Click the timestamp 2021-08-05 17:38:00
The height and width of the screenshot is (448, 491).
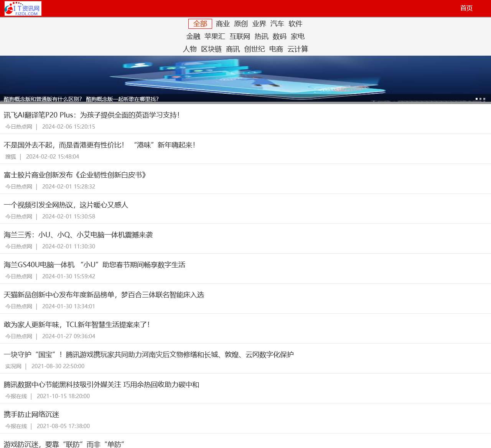[63, 426]
